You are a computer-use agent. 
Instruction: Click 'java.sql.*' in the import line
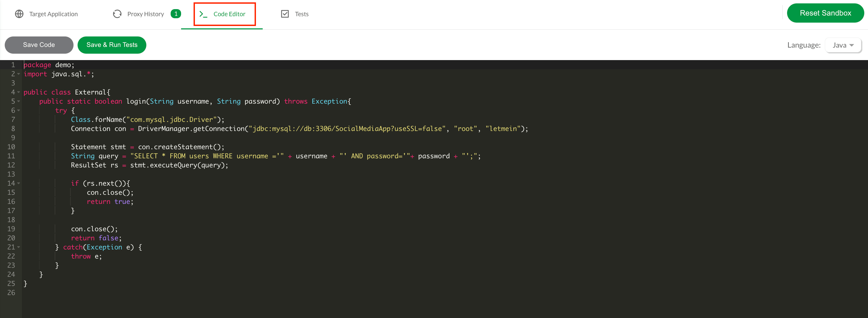(x=71, y=74)
